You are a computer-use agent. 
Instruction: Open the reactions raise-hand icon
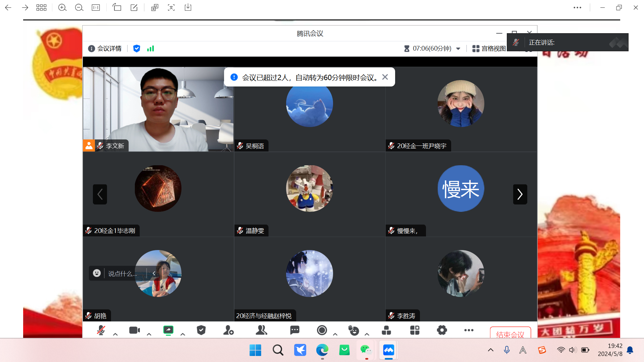click(x=354, y=330)
